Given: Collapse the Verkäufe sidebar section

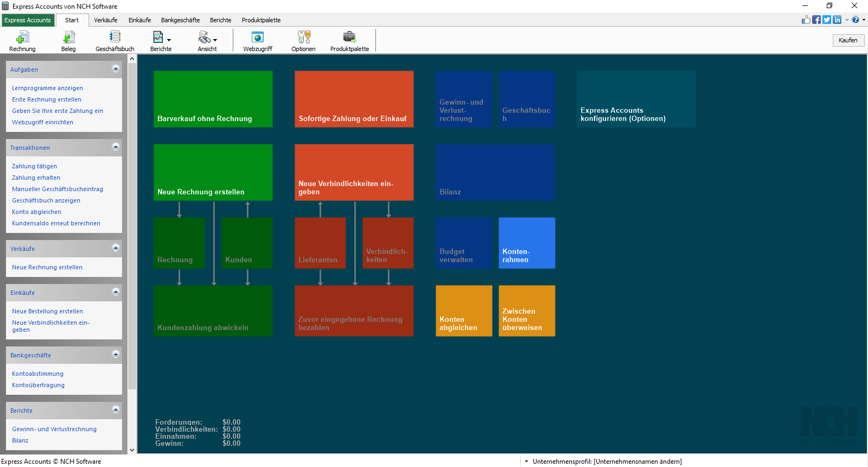Looking at the screenshot, I should (x=116, y=248).
